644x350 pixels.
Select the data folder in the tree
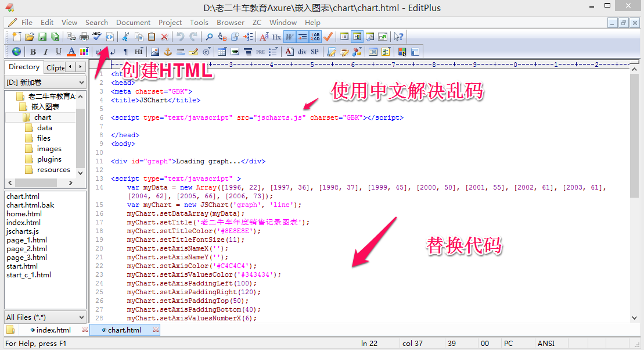[x=44, y=128]
